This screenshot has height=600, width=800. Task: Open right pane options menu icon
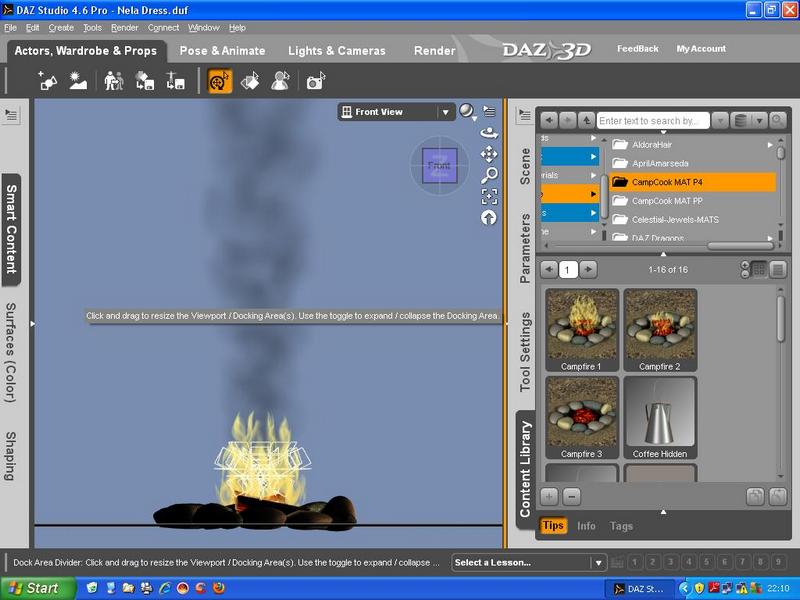[524, 115]
